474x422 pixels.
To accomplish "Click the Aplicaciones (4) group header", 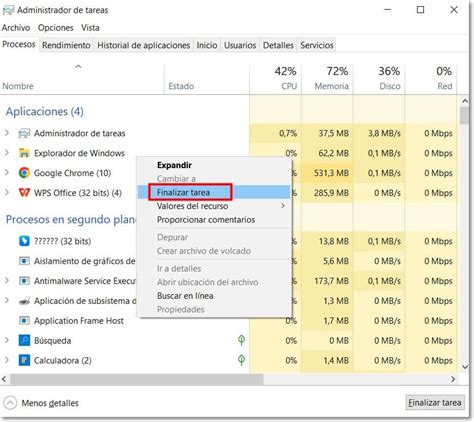I will [x=45, y=111].
